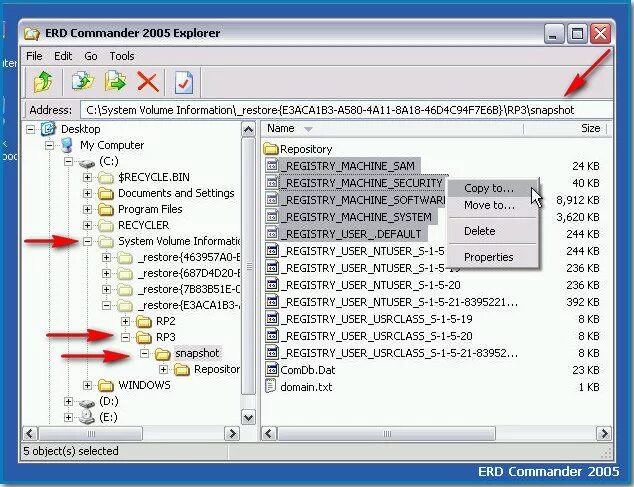
Task: Click the Move To toolbar icon
Action: click(x=115, y=81)
